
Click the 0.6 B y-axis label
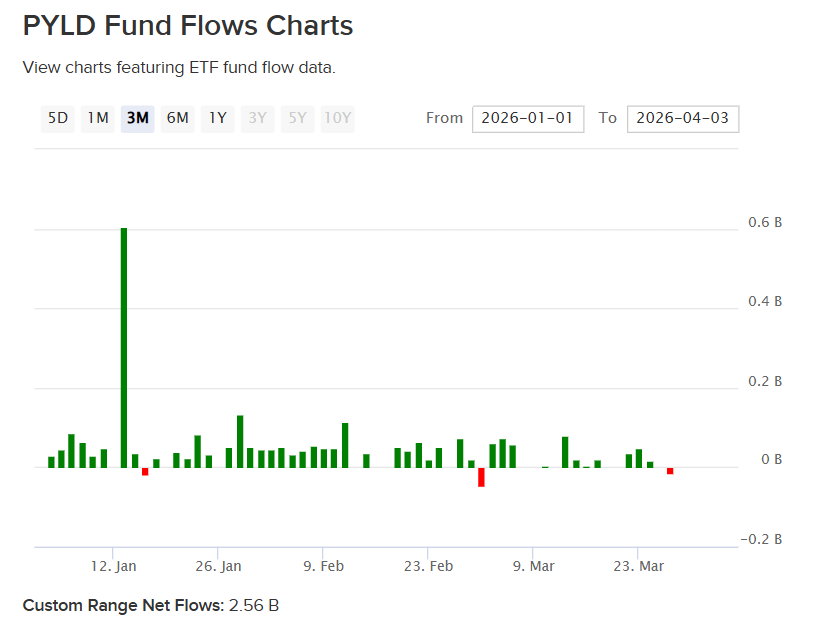(x=765, y=222)
